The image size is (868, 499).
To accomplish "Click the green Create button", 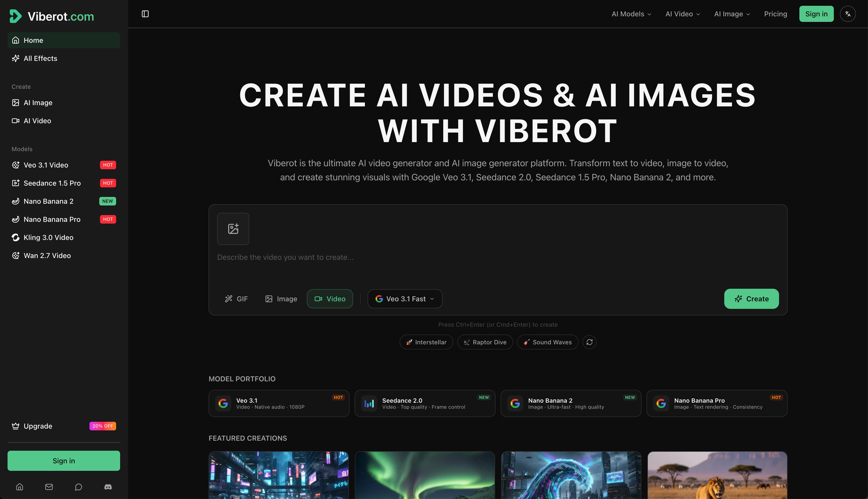I will [751, 299].
